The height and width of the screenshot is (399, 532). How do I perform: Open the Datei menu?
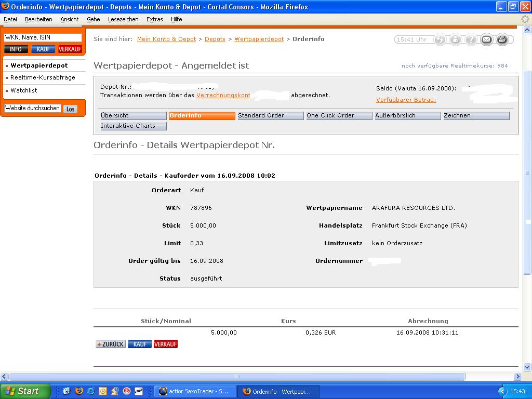point(10,19)
